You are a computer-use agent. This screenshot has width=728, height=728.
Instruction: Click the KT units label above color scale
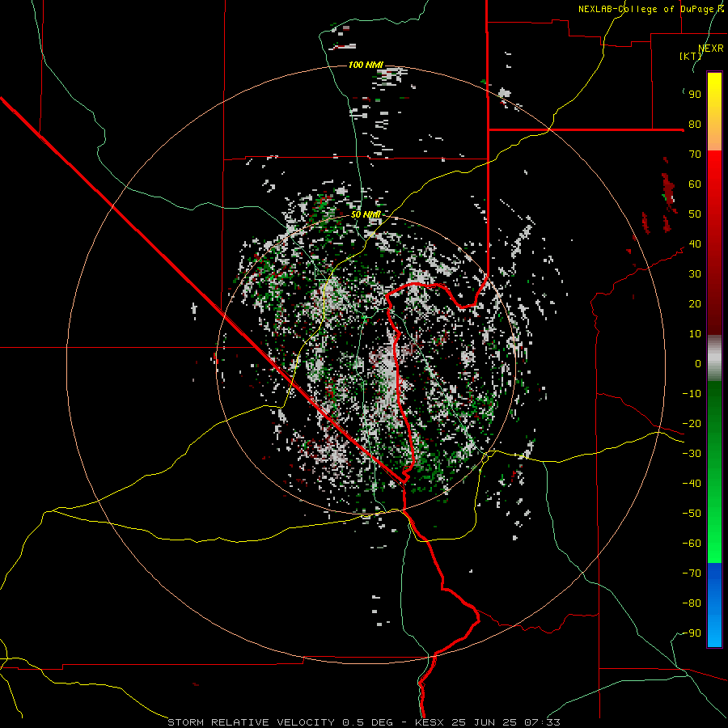click(691, 56)
